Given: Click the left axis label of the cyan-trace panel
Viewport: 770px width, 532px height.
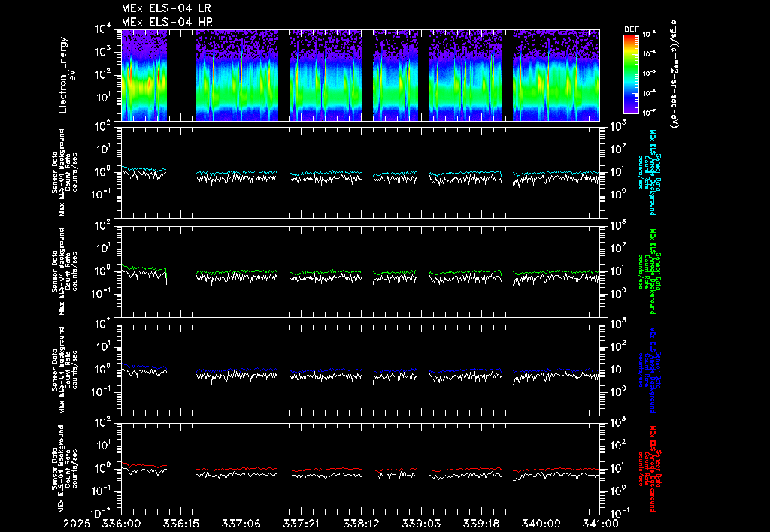Looking at the screenshot, I should pyautogui.click(x=65, y=172).
